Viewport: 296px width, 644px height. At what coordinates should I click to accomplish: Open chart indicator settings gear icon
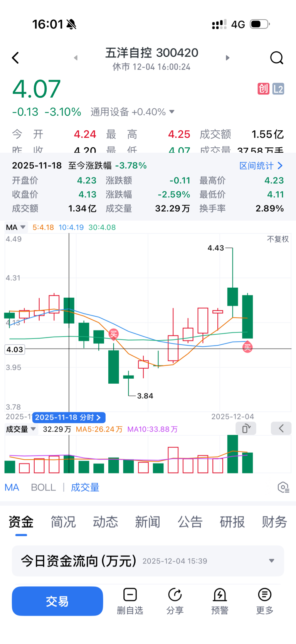[283, 487]
